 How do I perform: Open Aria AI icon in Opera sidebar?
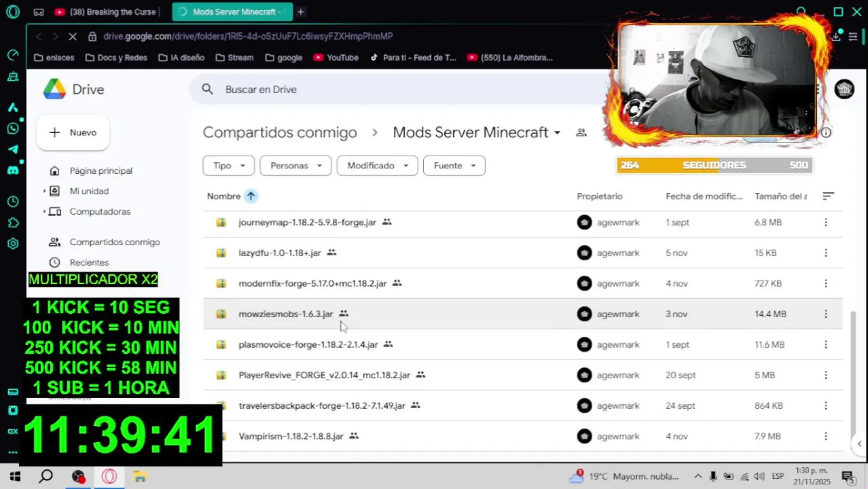point(13,107)
